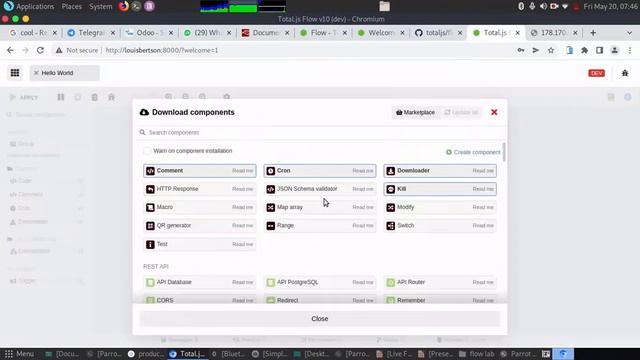Open the Places menu

point(71,7)
